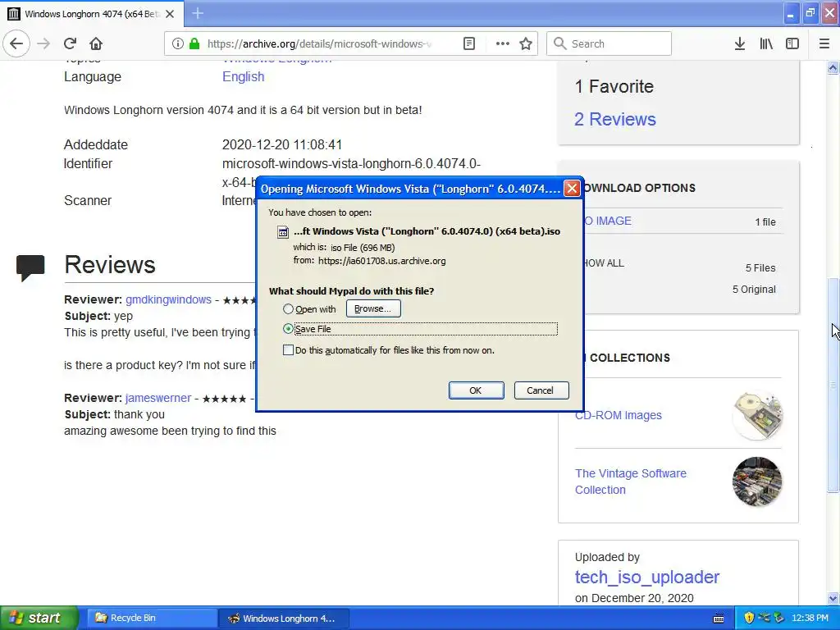Bookmark this page with the star icon
Screen dimensions: 840x630
526,43
